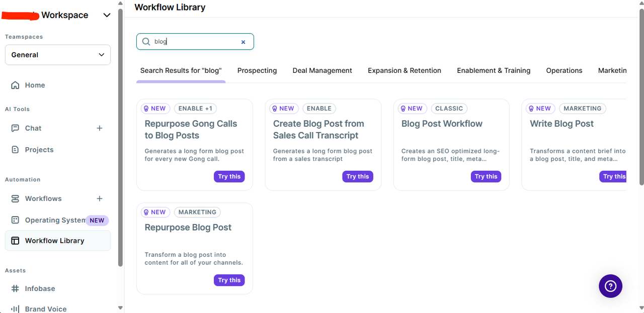Click the NEW badge on Write Blog Post card
This screenshot has width=644, height=313.
(540, 108)
